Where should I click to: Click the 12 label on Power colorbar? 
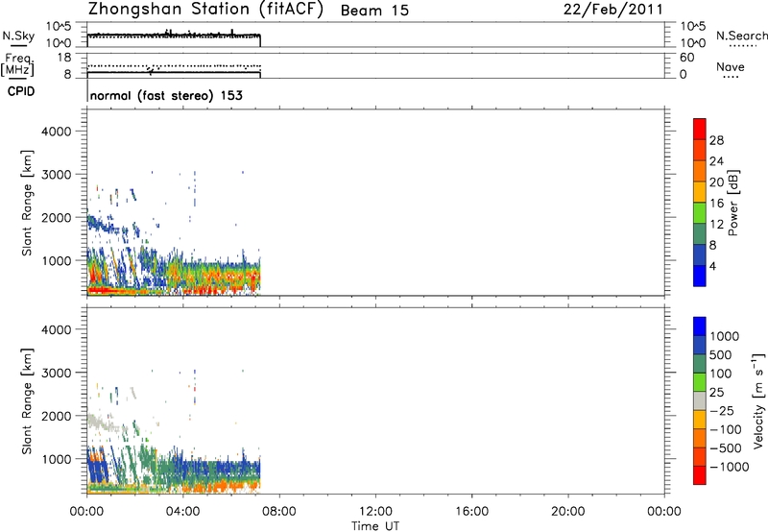716,225
